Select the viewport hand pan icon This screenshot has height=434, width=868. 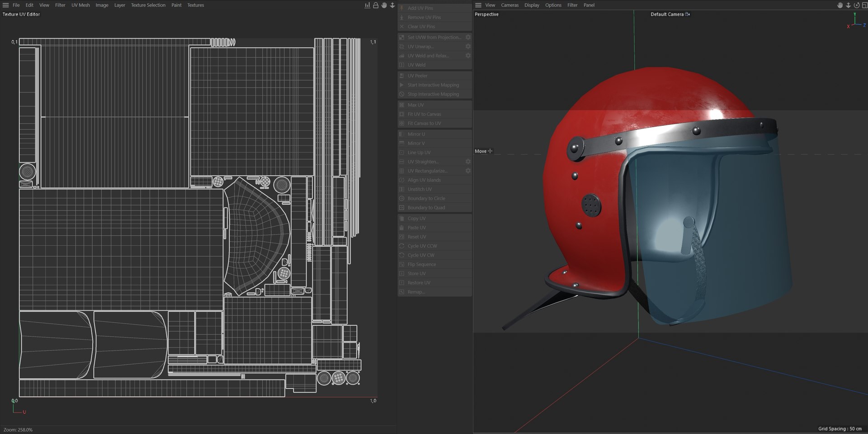[x=840, y=5]
